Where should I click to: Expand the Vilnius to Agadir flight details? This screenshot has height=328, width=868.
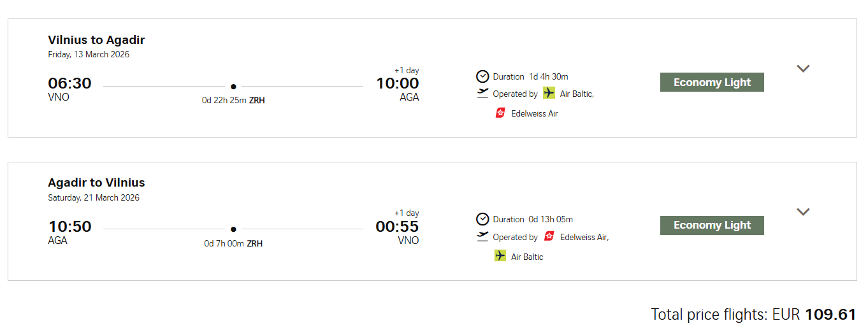click(x=803, y=69)
